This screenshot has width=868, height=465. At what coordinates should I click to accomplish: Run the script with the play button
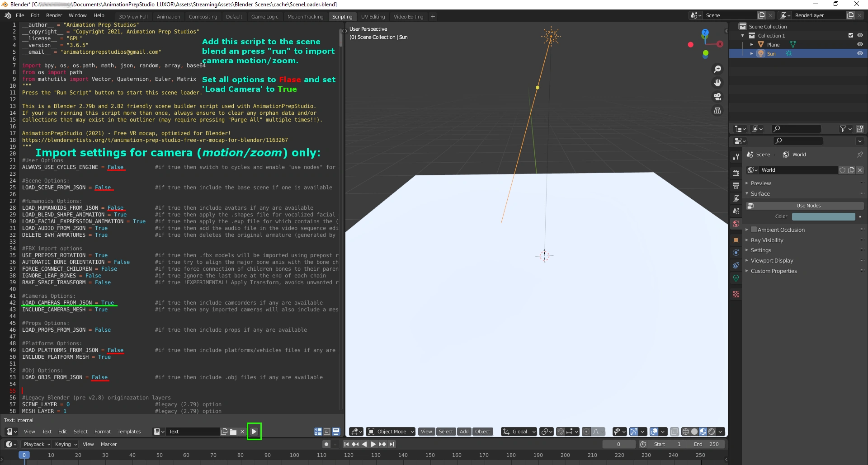[254, 432]
